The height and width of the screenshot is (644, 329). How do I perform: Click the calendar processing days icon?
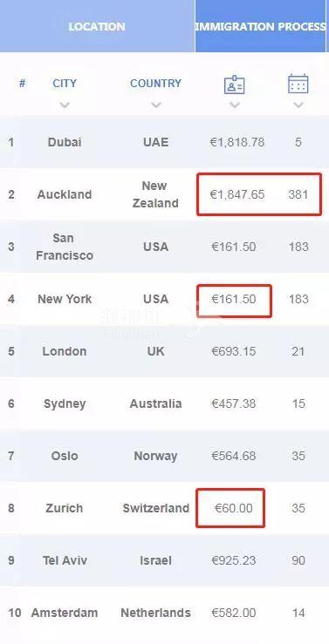[x=298, y=84]
